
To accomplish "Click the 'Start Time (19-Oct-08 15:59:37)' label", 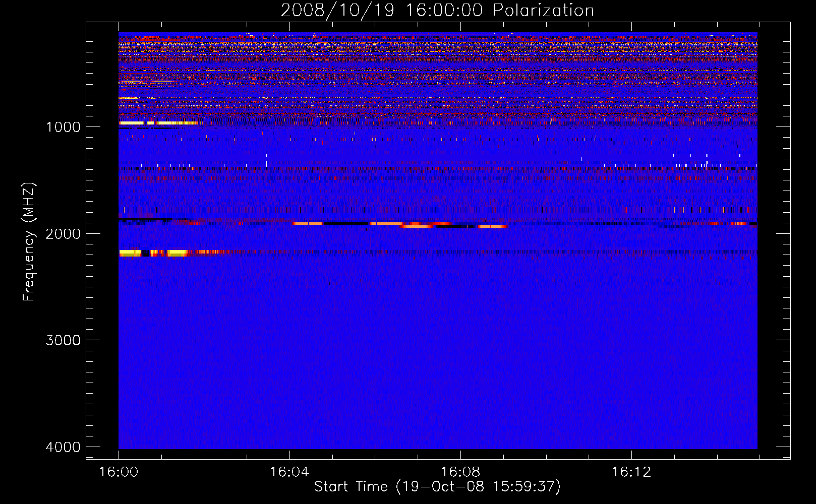I will [x=437, y=487].
